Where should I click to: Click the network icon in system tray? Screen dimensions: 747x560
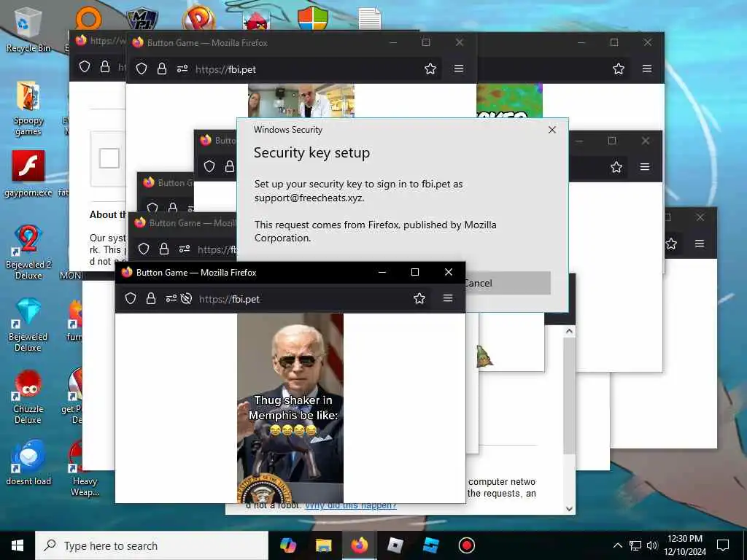point(635,545)
